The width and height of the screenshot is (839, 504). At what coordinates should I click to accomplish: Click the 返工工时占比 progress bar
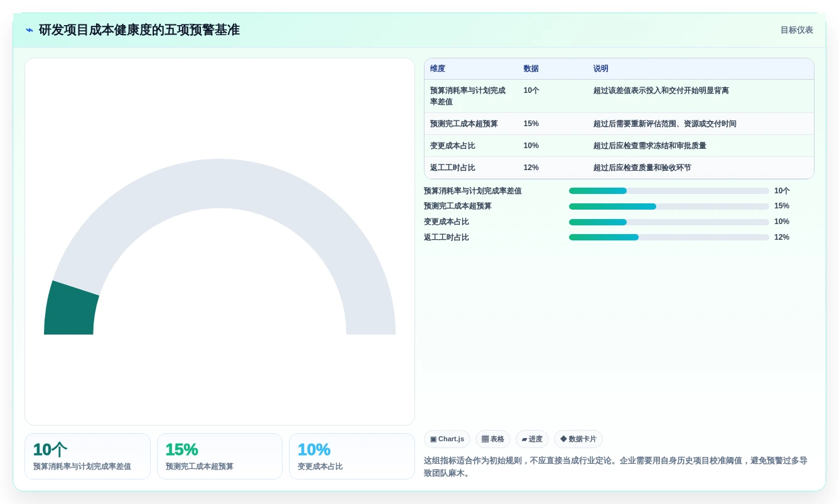coord(669,237)
